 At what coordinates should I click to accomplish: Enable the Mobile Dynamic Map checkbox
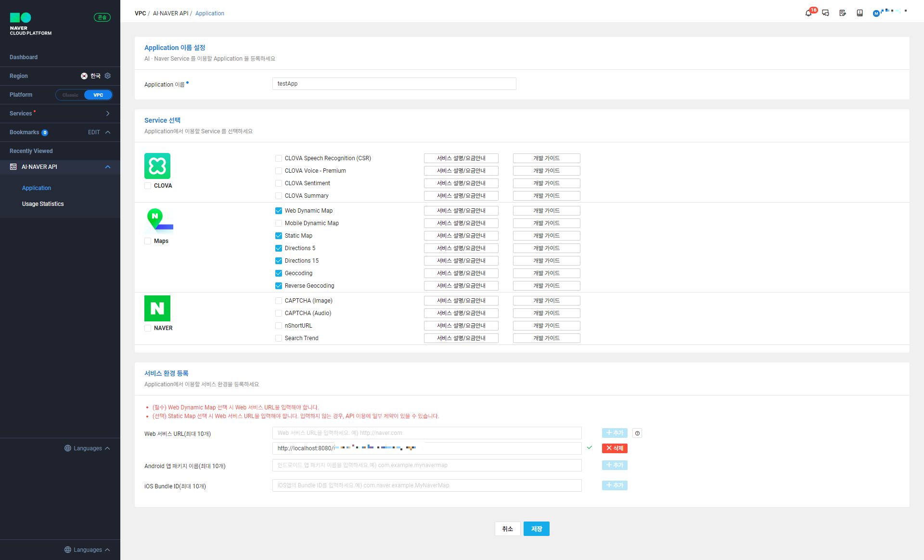coord(279,223)
